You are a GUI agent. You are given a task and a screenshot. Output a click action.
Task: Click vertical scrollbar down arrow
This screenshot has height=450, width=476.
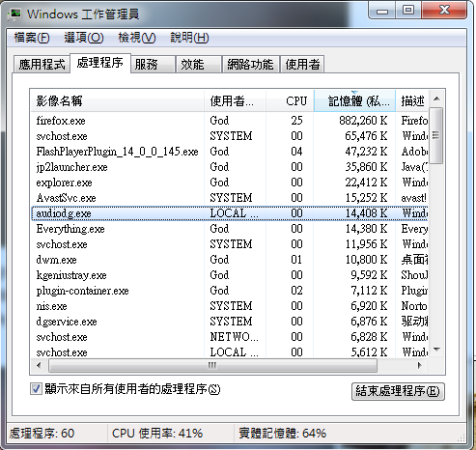pyautogui.click(x=436, y=350)
